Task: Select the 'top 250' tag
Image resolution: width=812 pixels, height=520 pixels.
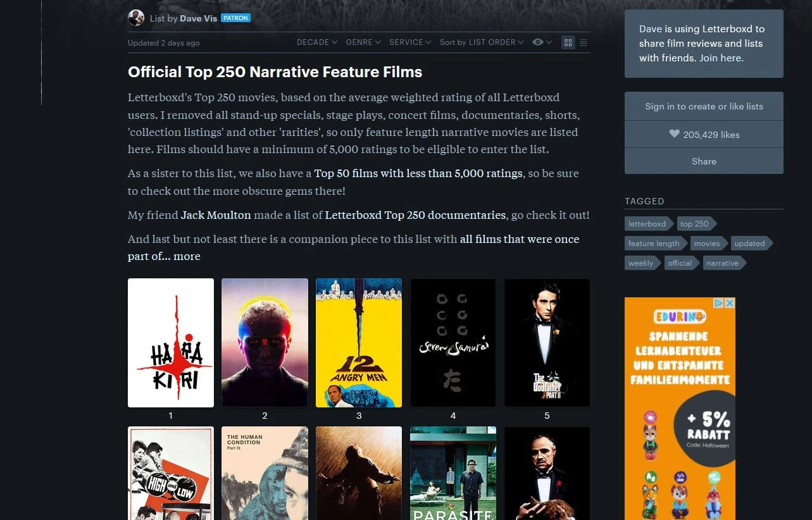Action: pyautogui.click(x=696, y=223)
